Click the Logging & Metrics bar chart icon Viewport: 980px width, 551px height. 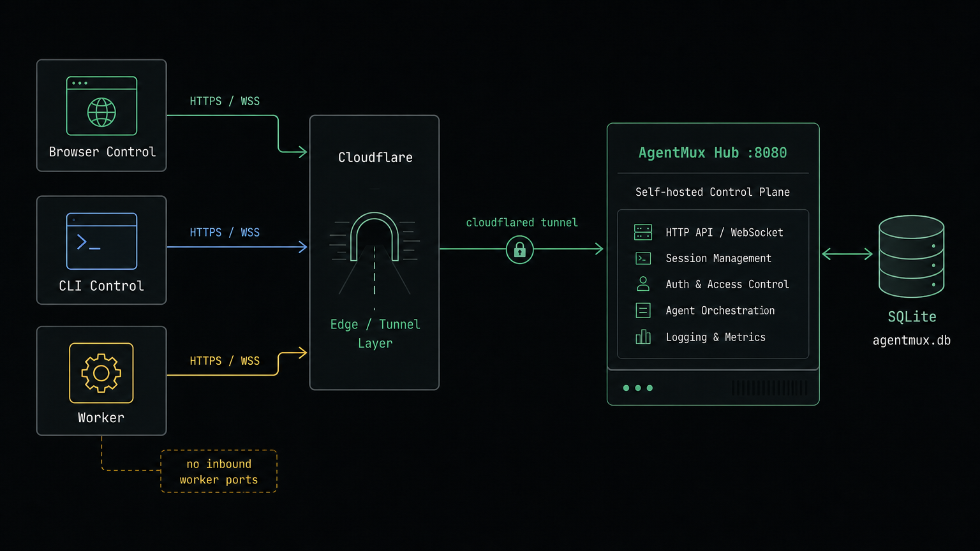pos(643,337)
